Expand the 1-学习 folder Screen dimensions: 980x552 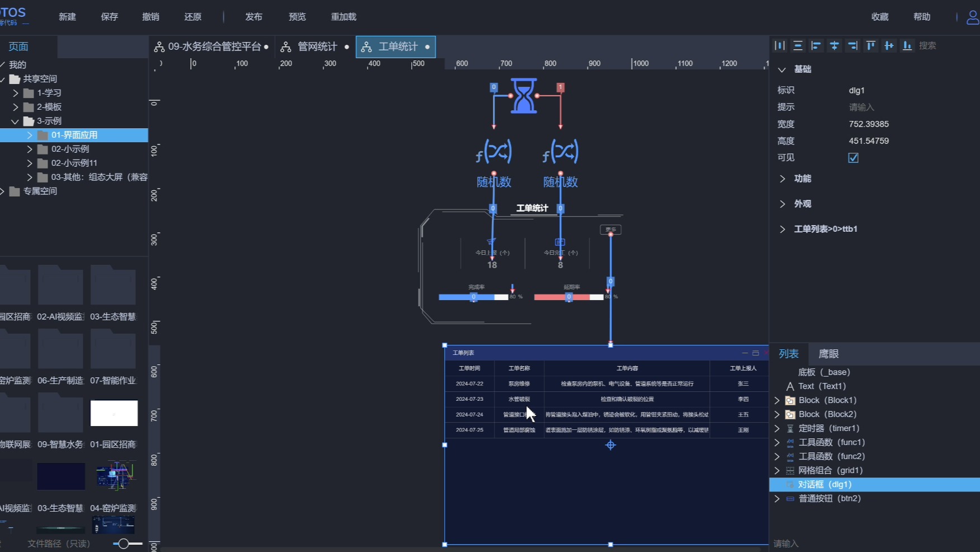[16, 93]
